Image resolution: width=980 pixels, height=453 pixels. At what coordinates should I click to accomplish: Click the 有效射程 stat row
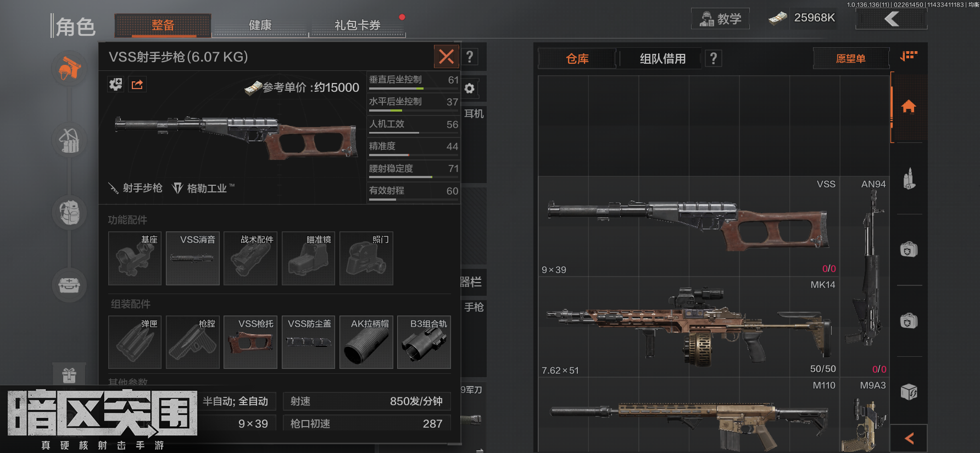tap(413, 192)
